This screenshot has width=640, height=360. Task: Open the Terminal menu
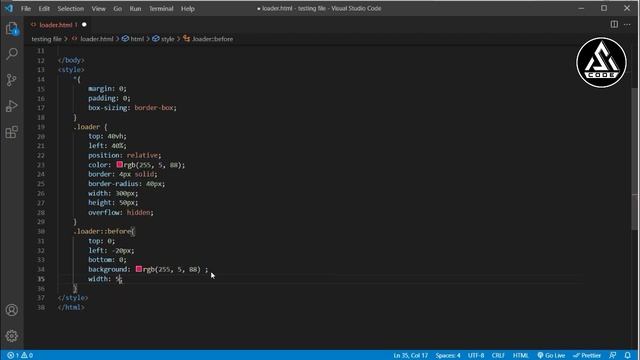[161, 9]
